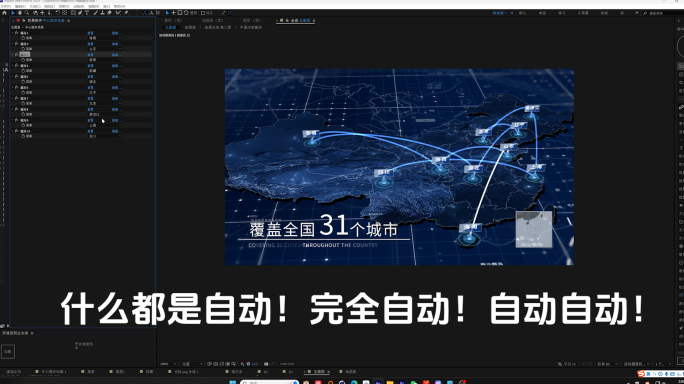Choose the 3D position gizmo icon
This screenshot has width=684, height=384.
coord(174,13)
